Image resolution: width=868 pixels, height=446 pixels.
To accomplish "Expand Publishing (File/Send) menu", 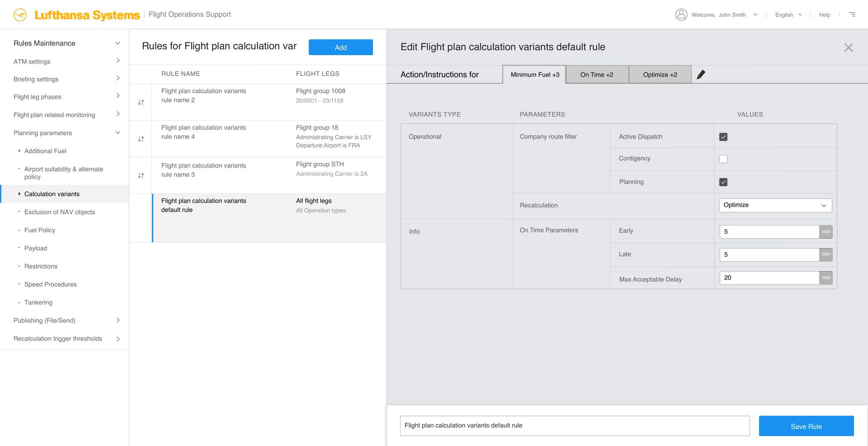I will (x=118, y=320).
